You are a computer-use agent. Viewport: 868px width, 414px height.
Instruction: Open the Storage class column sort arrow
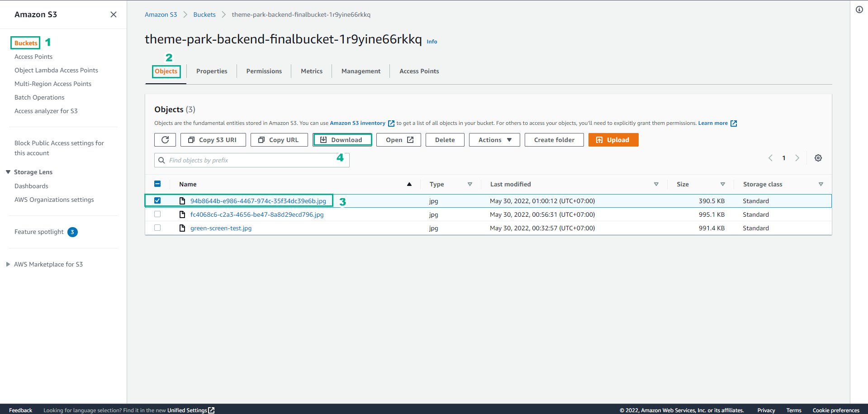[821, 184]
